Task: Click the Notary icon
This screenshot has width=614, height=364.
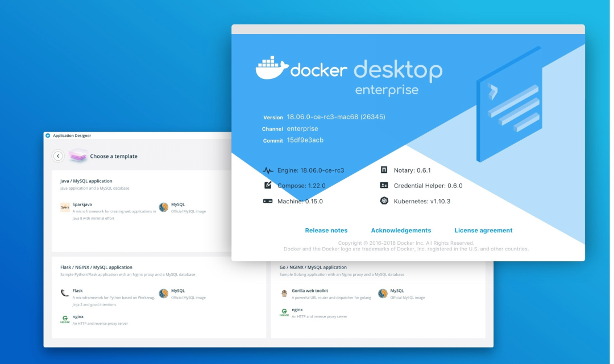Action: click(x=384, y=170)
